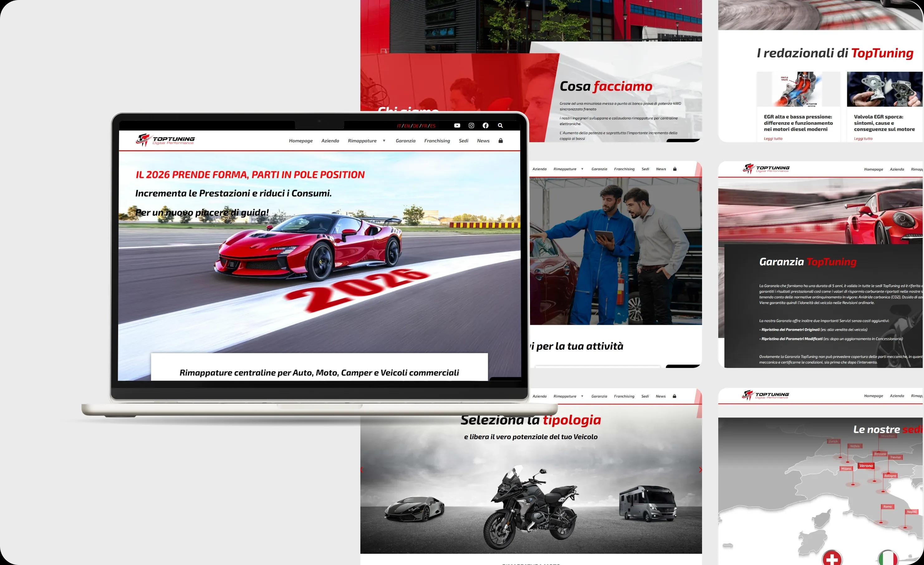Expand the Rimappature dropdown arrow on the laptop
Image resolution: width=924 pixels, height=565 pixels.
pyautogui.click(x=384, y=141)
